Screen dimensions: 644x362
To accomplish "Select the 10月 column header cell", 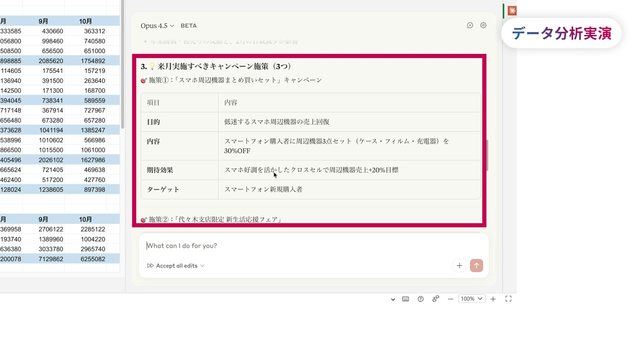I will pos(86,21).
